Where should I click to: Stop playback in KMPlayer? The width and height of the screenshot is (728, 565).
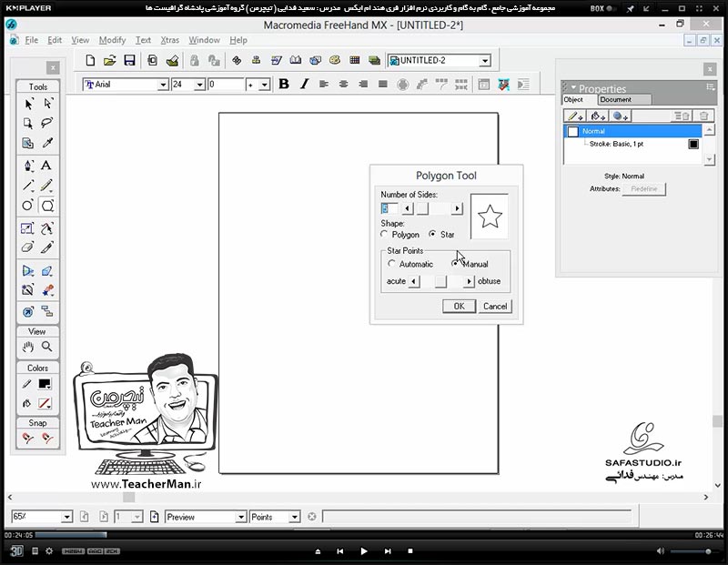tap(410, 551)
